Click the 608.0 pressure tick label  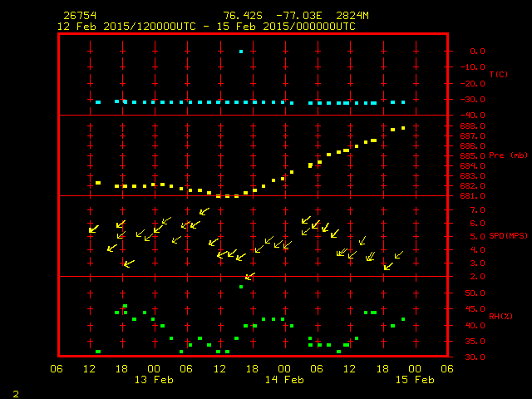[472, 126]
